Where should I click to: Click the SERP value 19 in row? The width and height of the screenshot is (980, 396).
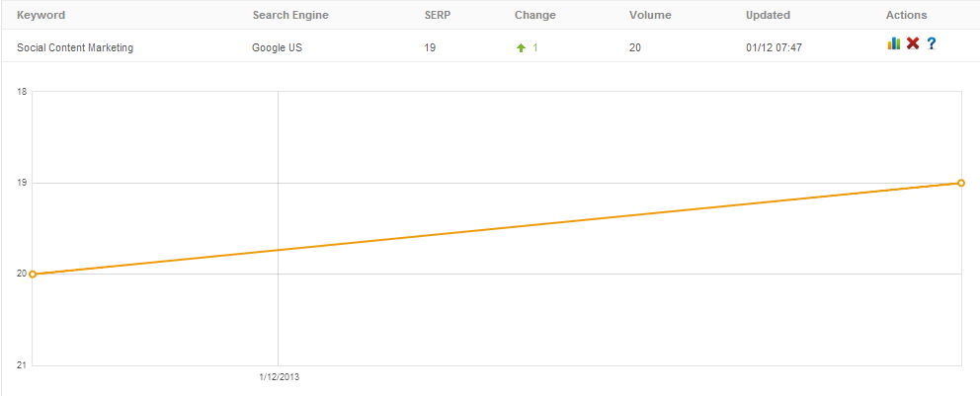pyautogui.click(x=430, y=47)
